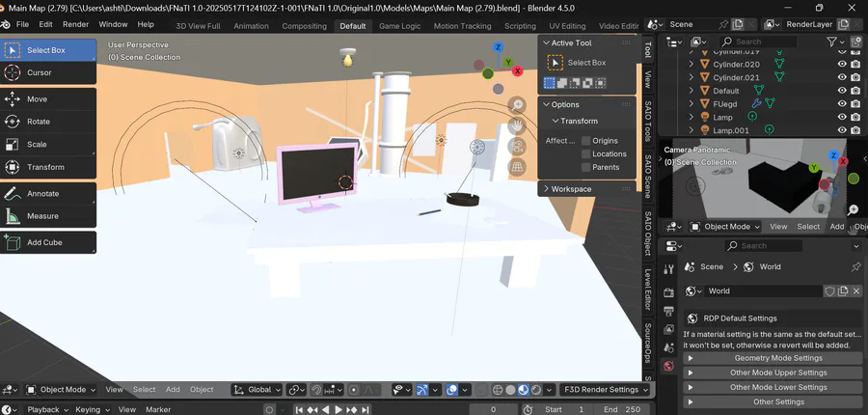This screenshot has height=415, width=868.
Task: Pick the Measure tool
Action: point(48,216)
